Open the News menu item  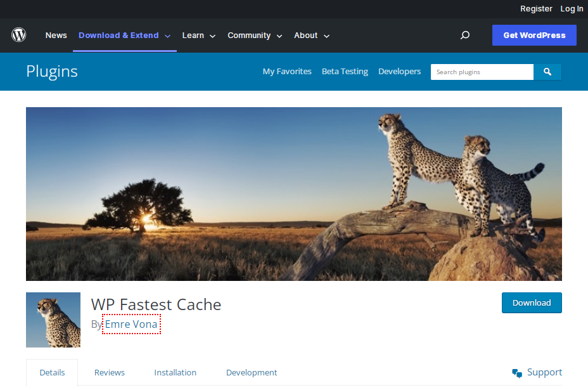[x=56, y=35]
